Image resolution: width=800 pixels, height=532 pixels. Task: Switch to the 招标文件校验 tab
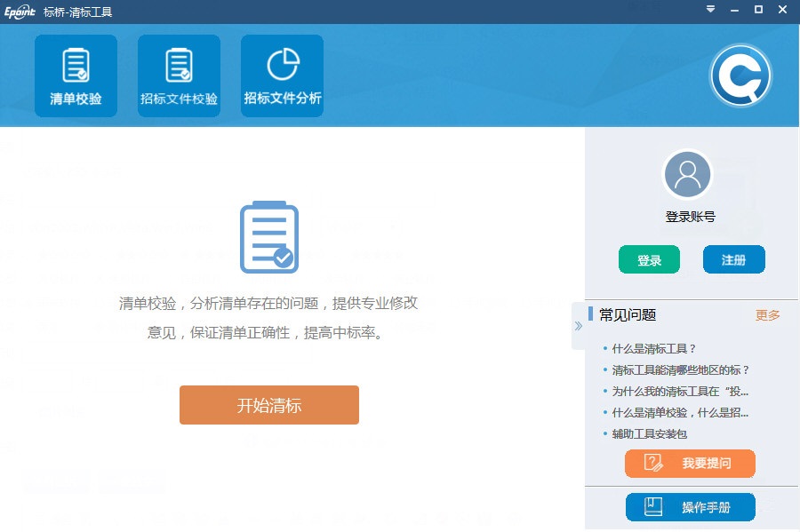point(179,75)
